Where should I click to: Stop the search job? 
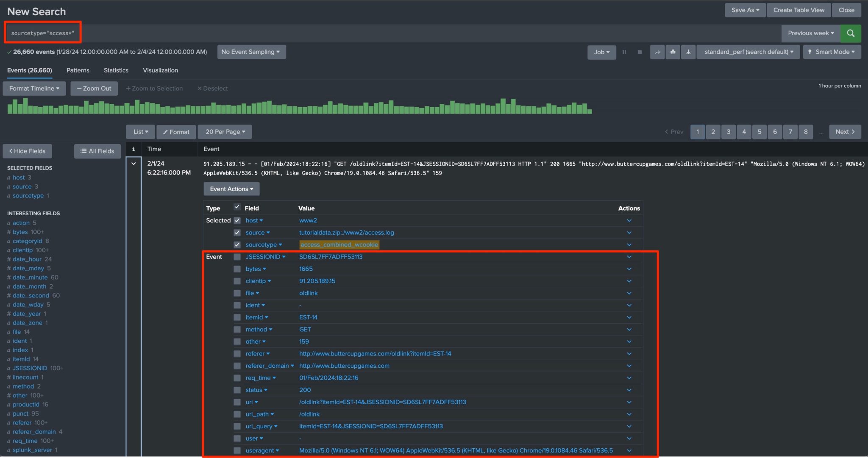pos(639,52)
